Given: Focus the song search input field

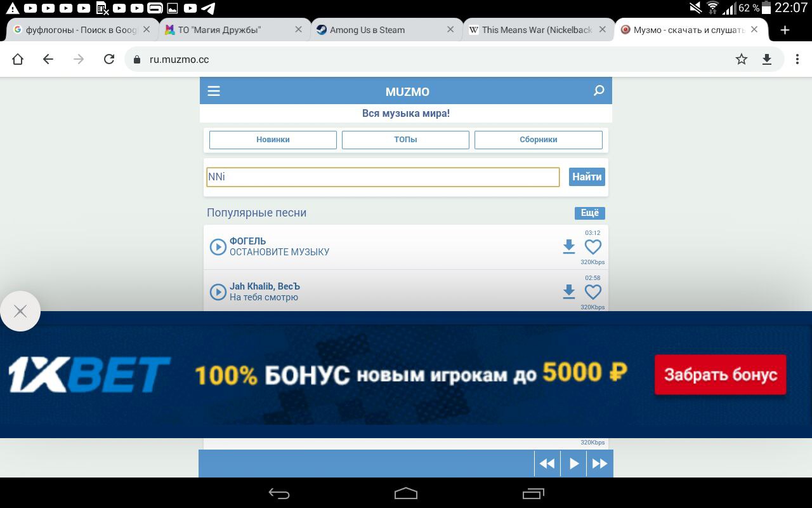Looking at the screenshot, I should point(383,177).
